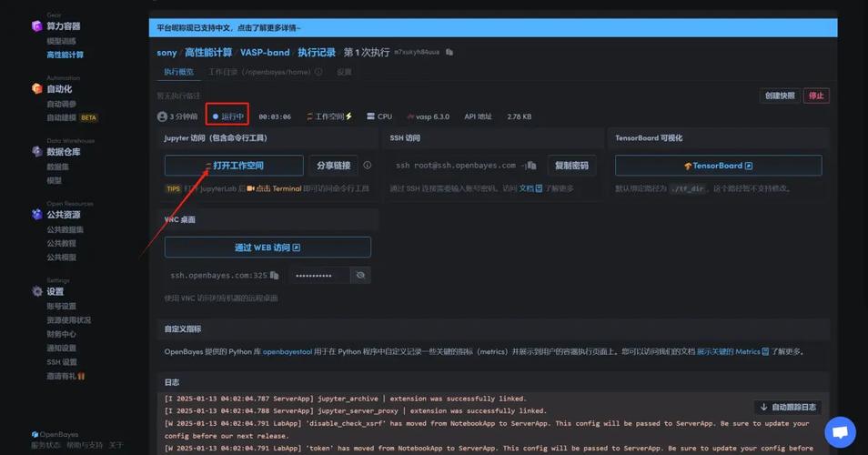Open the openbayestool library link
The width and height of the screenshot is (868, 455).
coord(288,351)
